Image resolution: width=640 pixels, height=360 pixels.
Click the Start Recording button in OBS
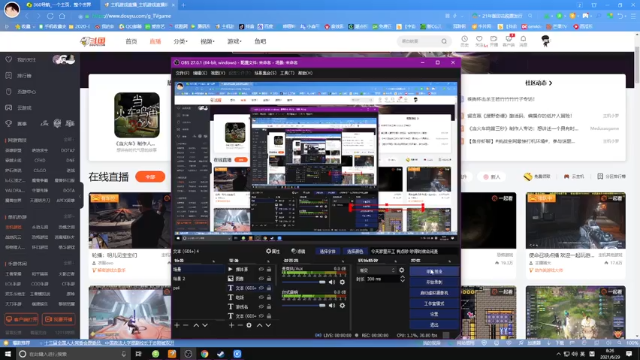(x=434, y=282)
